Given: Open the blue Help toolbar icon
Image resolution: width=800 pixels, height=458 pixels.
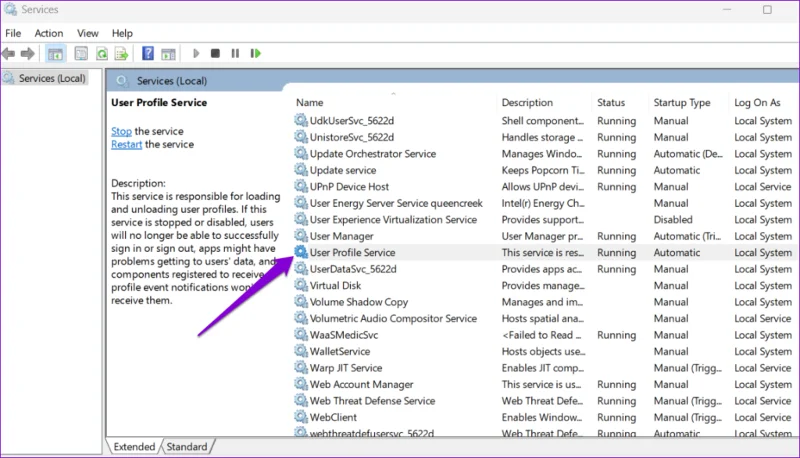Looking at the screenshot, I should coord(148,53).
